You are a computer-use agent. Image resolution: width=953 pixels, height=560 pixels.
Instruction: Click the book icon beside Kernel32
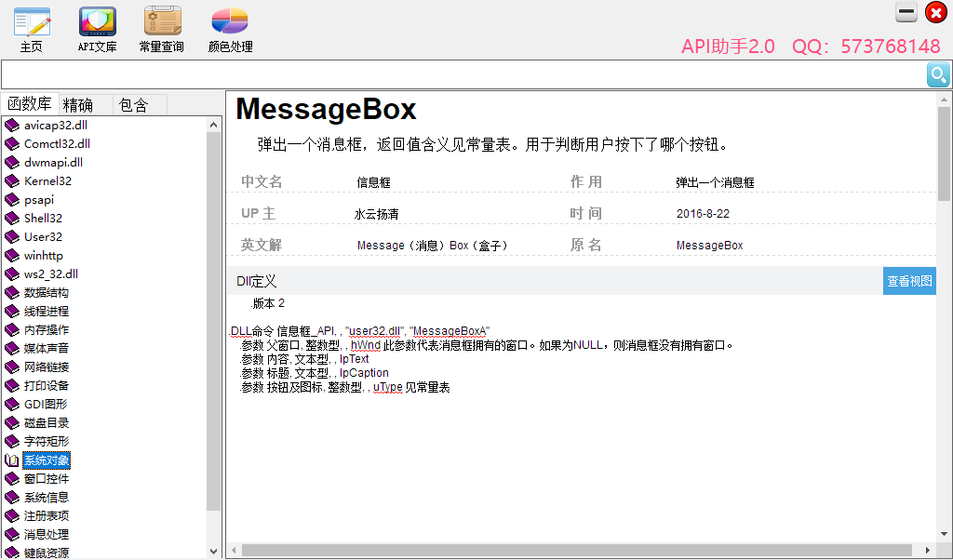12,181
